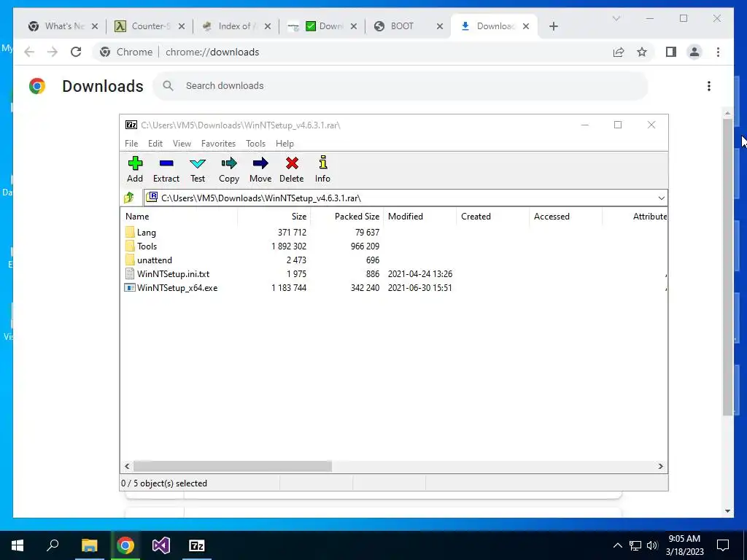The width and height of the screenshot is (747, 560).
Task: Sort by Packed Size column
Action: tap(347, 216)
